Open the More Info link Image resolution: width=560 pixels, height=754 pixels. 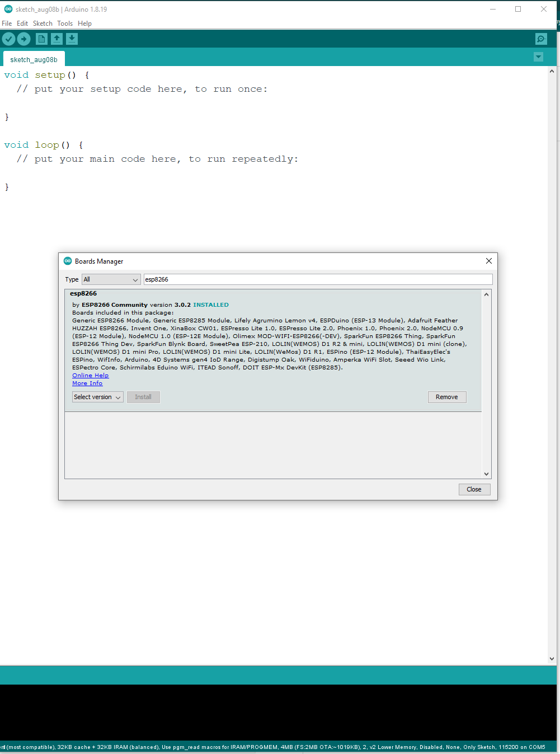pyautogui.click(x=87, y=383)
